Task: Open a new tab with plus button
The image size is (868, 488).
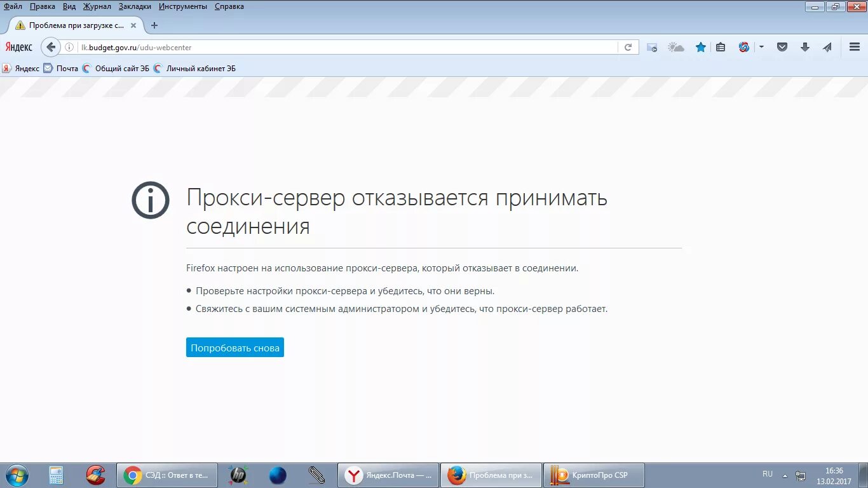Action: 154,25
